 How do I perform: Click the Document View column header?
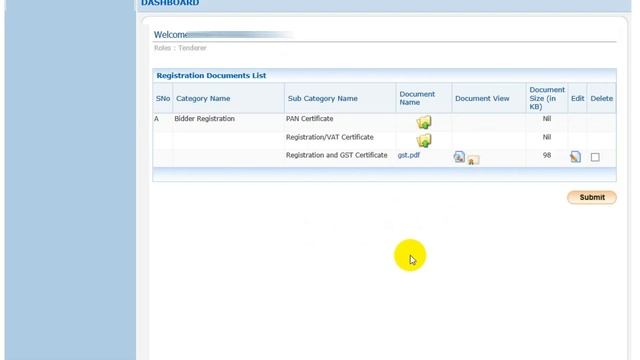click(482, 98)
